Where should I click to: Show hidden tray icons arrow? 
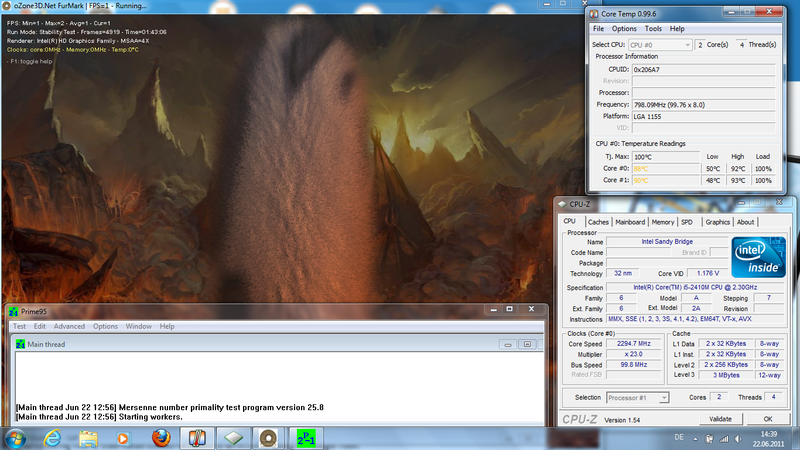click(695, 439)
